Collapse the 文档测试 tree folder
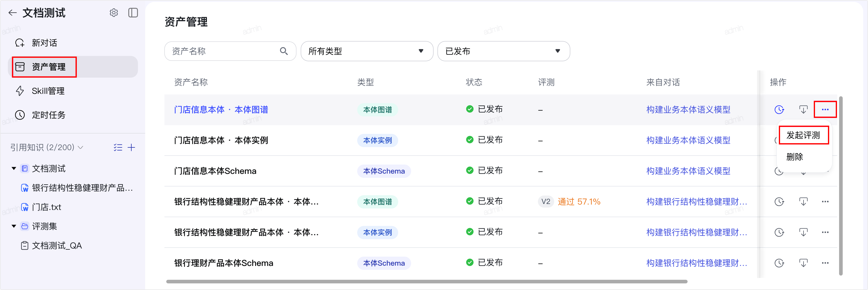Viewport: 868px width, 290px height. point(14,168)
